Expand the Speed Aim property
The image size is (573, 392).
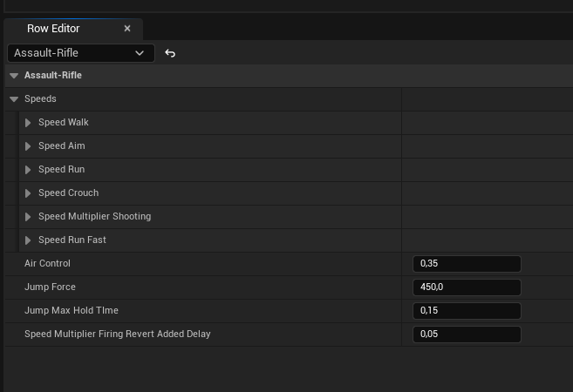(x=28, y=146)
